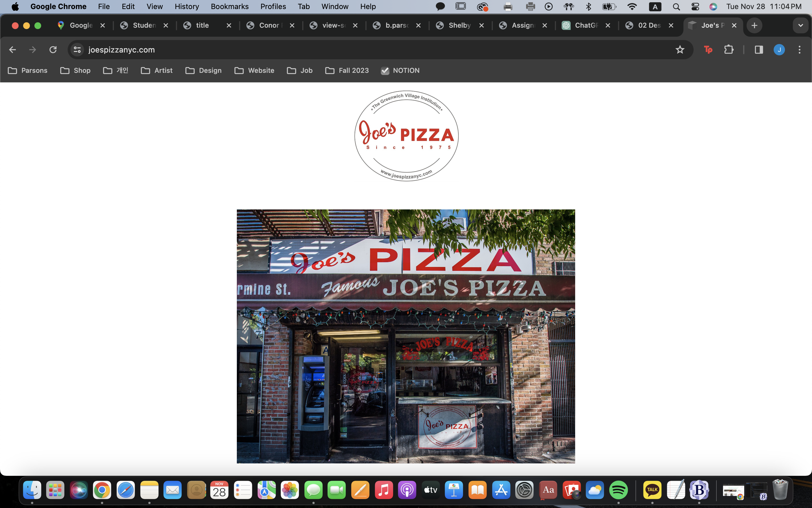812x508 pixels.
Task: Open the Extensions puzzle icon
Action: tap(729, 50)
